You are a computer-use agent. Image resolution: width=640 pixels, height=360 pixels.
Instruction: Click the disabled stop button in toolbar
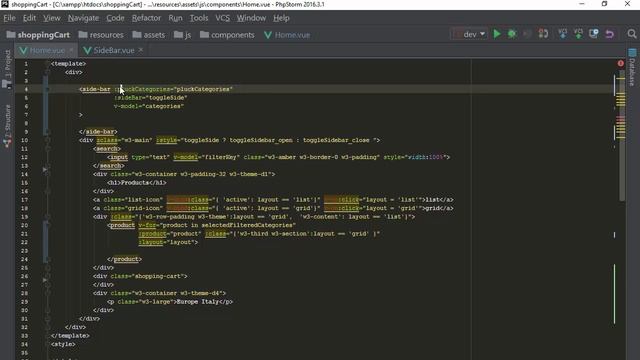pos(527,34)
